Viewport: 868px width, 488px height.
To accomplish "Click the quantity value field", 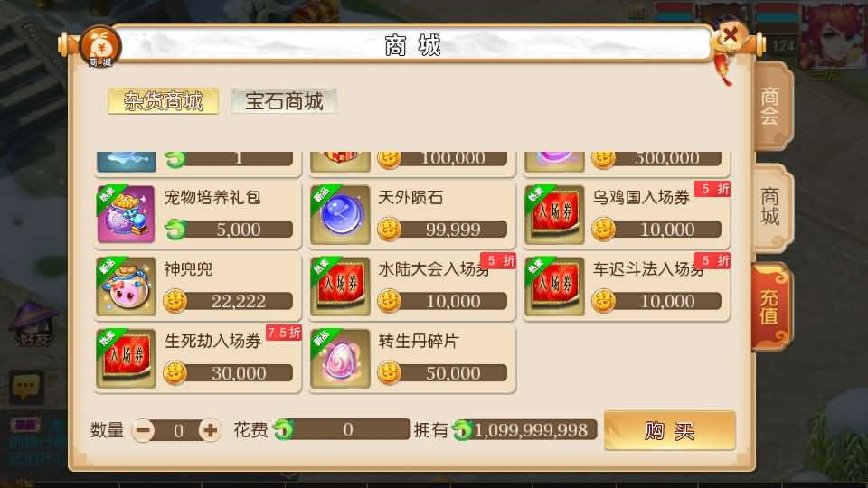I will pyautogui.click(x=178, y=430).
